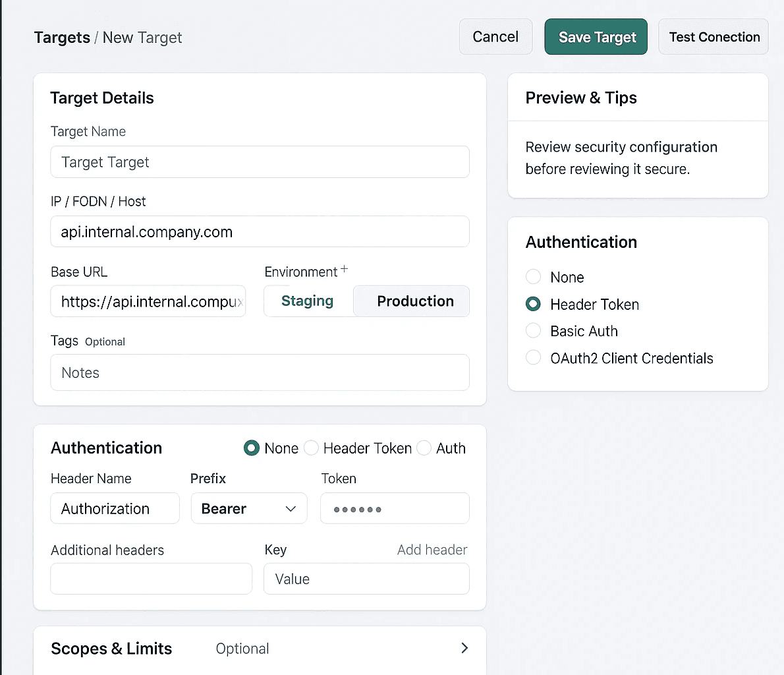Expand the Scopes & Limits section
784x675 pixels.
(111, 649)
